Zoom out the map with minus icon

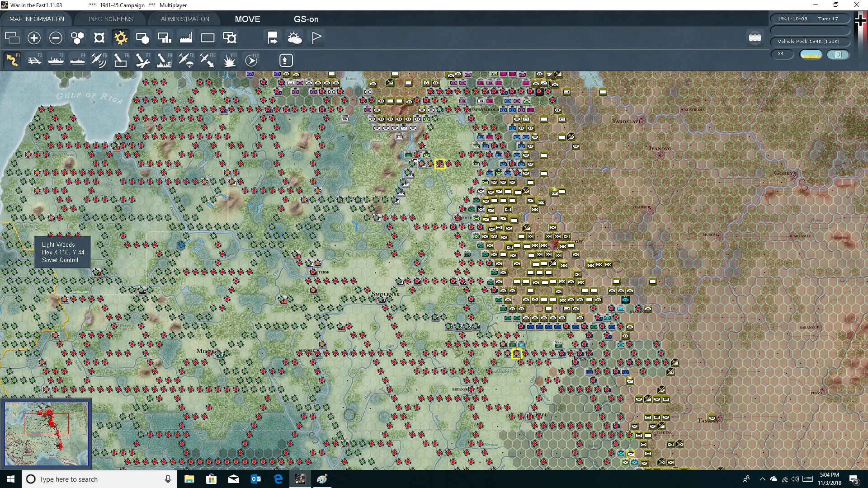(56, 38)
